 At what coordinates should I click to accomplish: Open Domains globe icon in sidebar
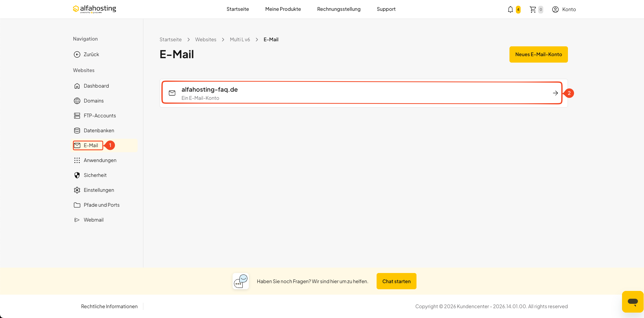(77, 101)
